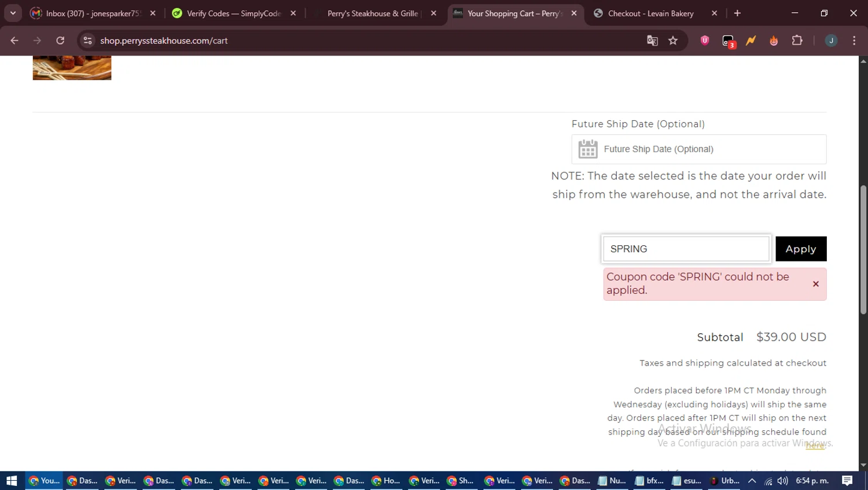This screenshot has width=868, height=490.
Task: Click the address bar URL
Action: [164, 40]
